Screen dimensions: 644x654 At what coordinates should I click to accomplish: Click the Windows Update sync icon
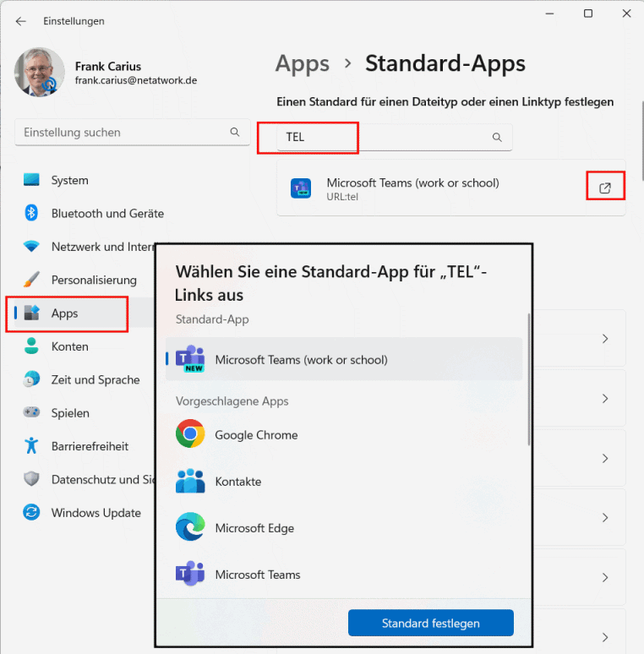point(31,512)
